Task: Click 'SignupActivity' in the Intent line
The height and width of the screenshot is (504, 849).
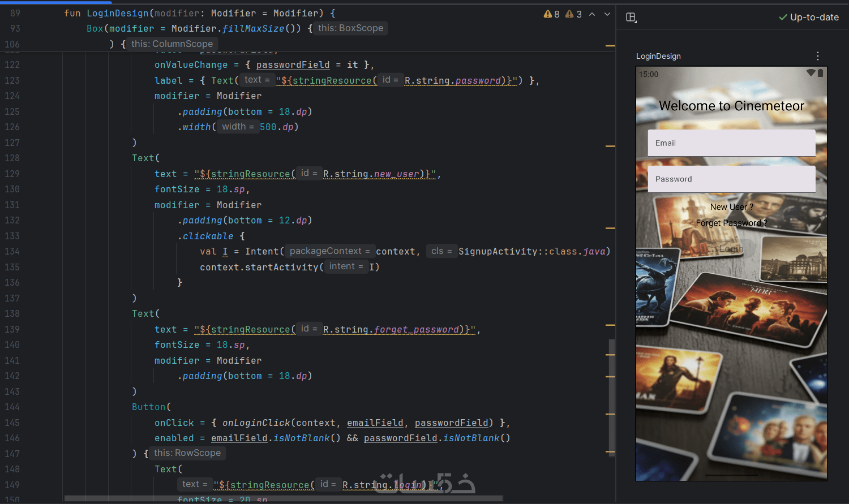Action: click(x=498, y=251)
